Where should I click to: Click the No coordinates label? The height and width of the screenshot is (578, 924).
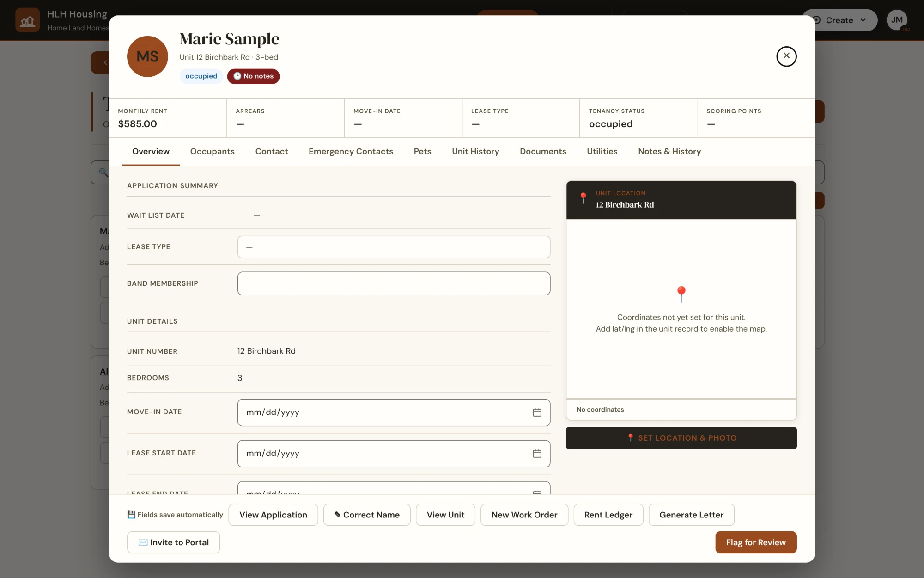(600, 410)
